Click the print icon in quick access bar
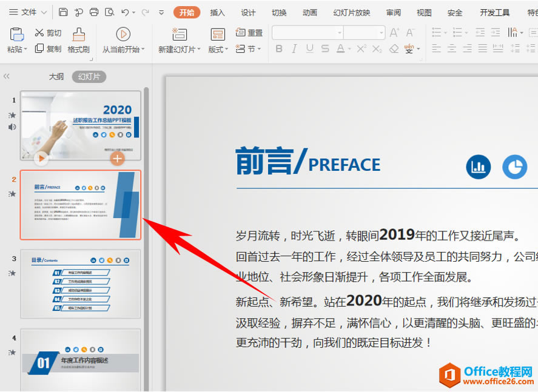Screen dimensions: 538x392 (x=93, y=12)
